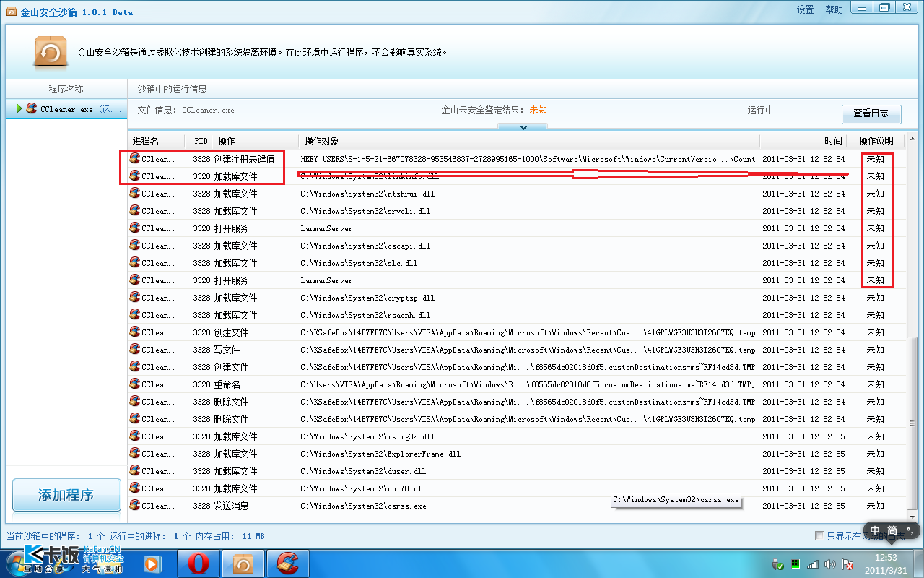924x578 pixels.
Task: Click the CCleaner icon in the 发送消息 row
Action: tap(134, 505)
